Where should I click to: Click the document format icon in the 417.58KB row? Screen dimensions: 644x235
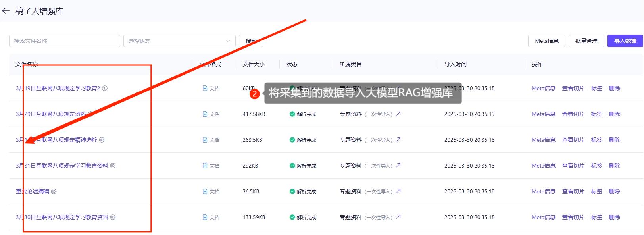pyautogui.click(x=205, y=114)
